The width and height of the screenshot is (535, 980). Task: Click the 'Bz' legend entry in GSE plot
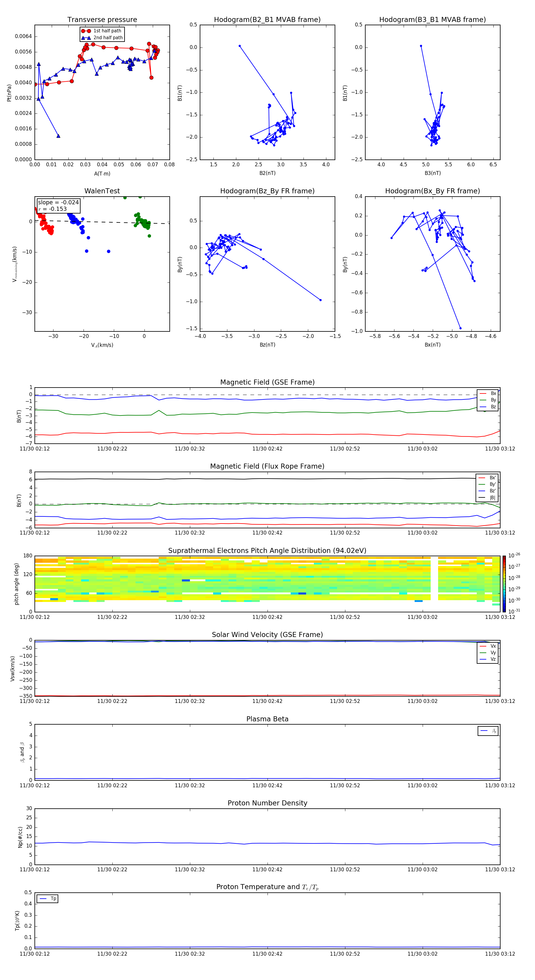point(488,407)
